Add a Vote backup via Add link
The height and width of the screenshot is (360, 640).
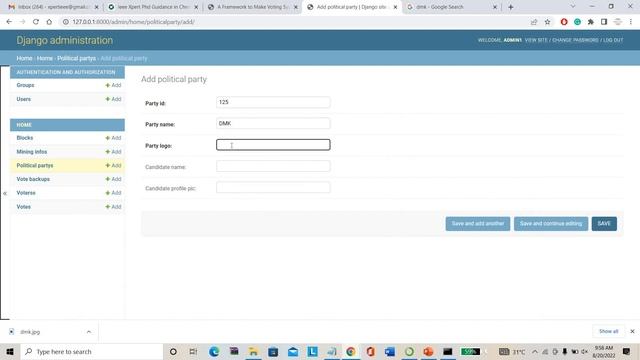pos(113,179)
